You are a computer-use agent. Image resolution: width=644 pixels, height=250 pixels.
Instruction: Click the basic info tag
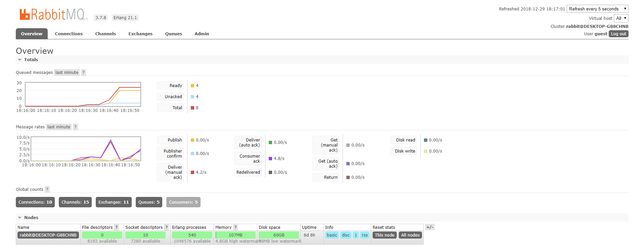332,235
